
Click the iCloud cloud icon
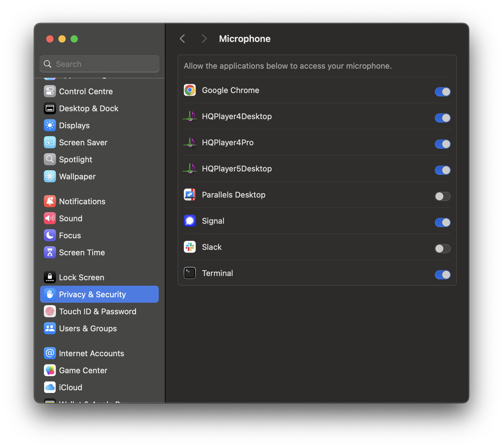click(x=50, y=387)
